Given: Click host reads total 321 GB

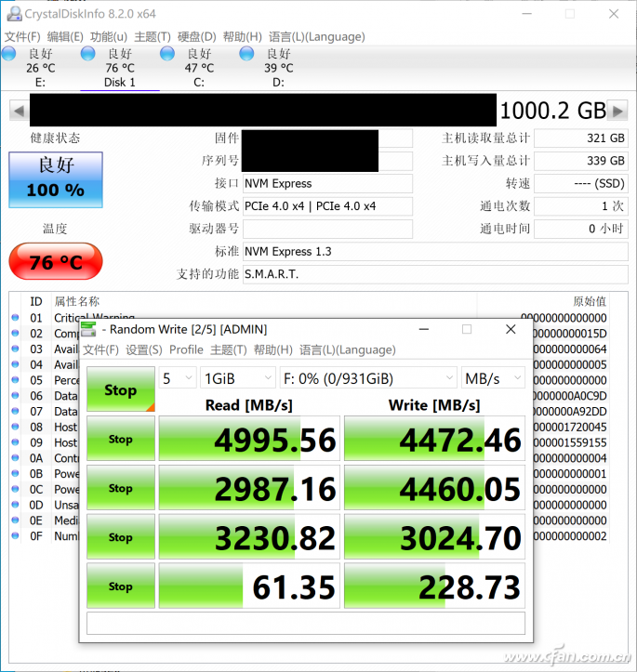Looking at the screenshot, I should (581, 138).
